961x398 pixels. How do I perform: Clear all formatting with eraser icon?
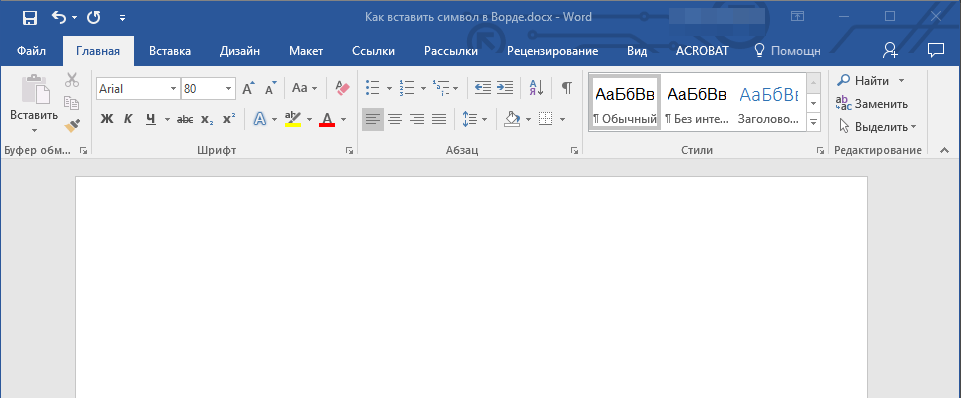click(x=342, y=88)
